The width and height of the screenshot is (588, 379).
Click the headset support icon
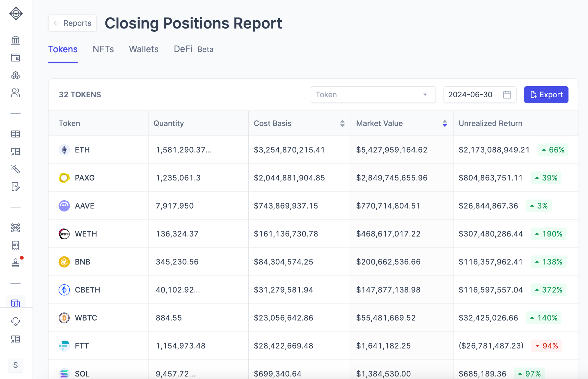pyautogui.click(x=16, y=321)
